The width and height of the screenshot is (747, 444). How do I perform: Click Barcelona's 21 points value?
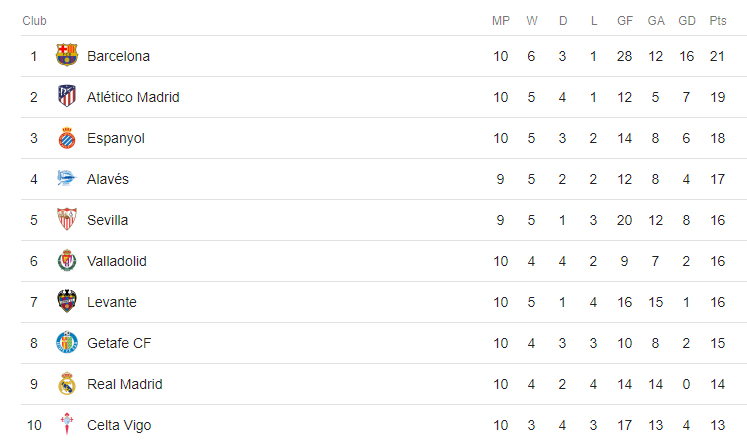click(x=717, y=56)
